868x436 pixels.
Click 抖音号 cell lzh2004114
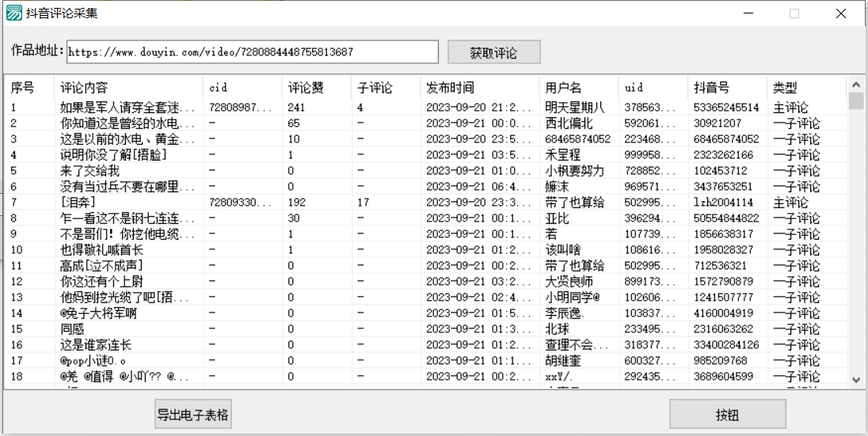724,203
